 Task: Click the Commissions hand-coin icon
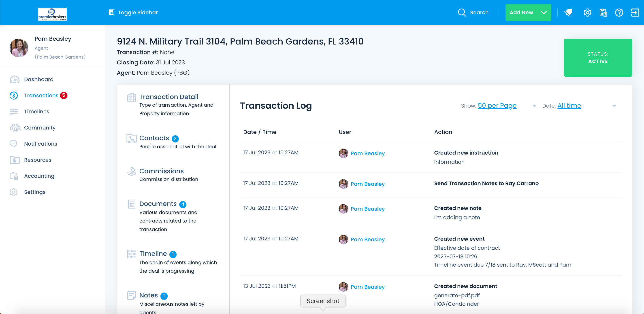[x=132, y=171]
